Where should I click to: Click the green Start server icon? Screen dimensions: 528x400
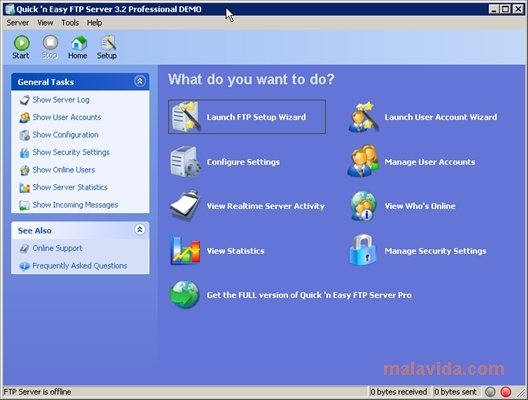click(x=21, y=43)
